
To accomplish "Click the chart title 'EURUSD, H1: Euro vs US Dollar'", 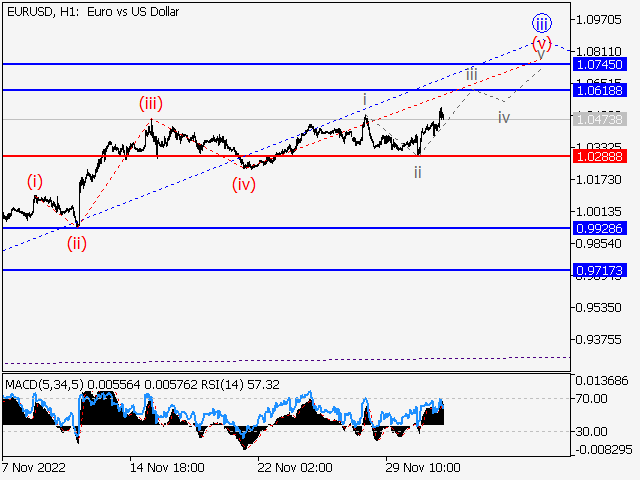I will click(x=93, y=12).
